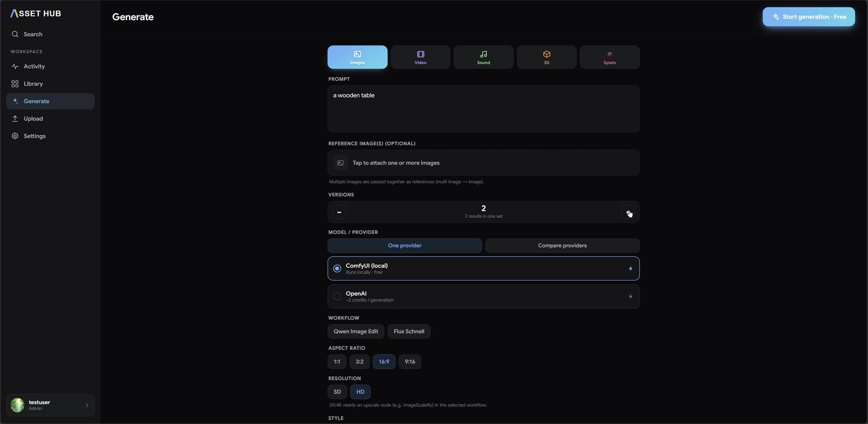The height and width of the screenshot is (424, 868).
Task: Set aspect ratio to 1:1
Action: pos(337,362)
